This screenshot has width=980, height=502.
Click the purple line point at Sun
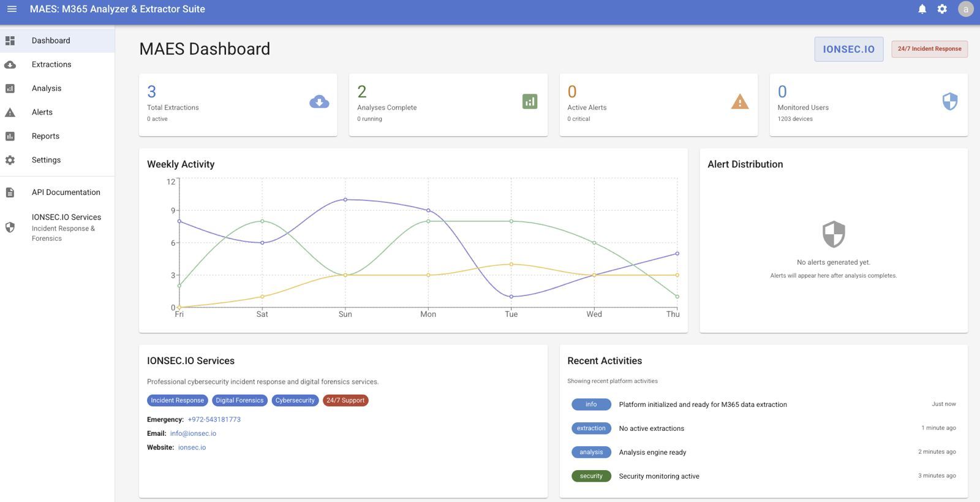pos(345,200)
